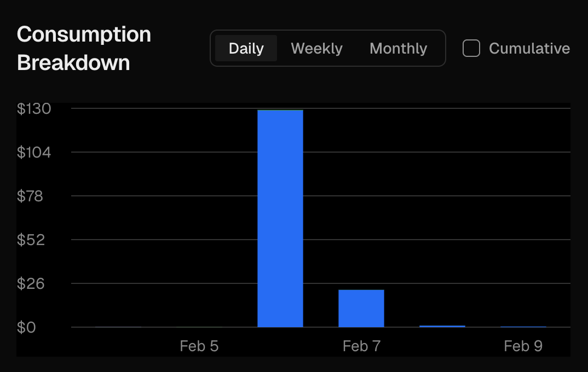Click the Feb 9 axis label

pos(523,346)
